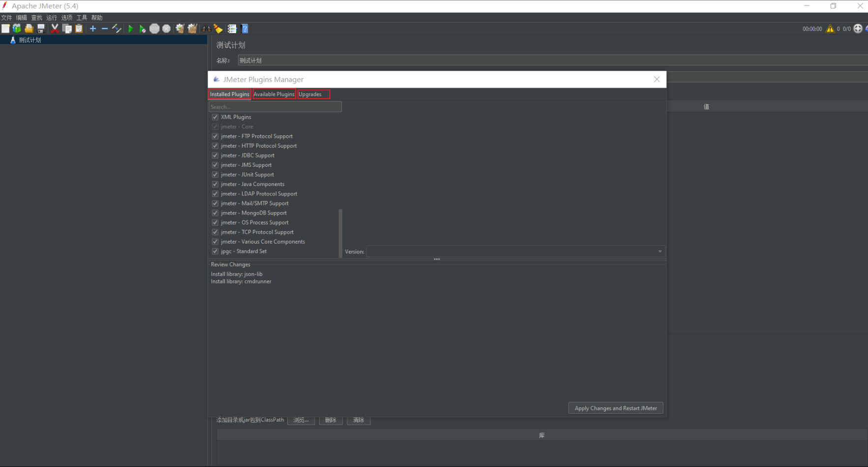Click the JMeter feather icon in title bar
The width and height of the screenshot is (868, 467).
coord(4,5)
